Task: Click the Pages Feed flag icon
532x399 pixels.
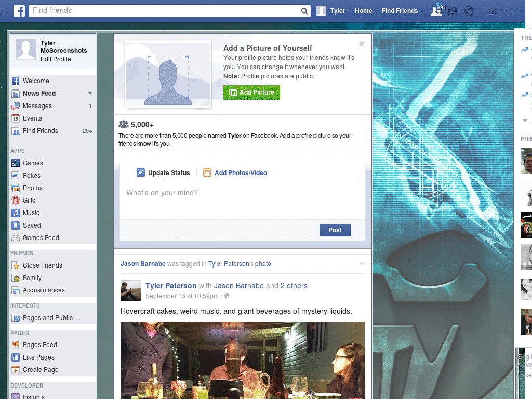Action: pos(16,345)
